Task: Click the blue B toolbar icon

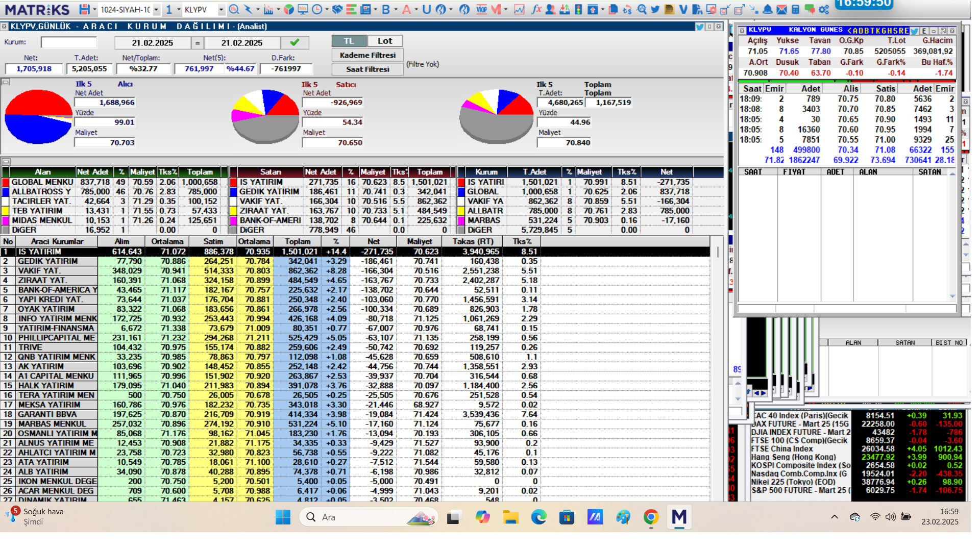Action: (386, 10)
